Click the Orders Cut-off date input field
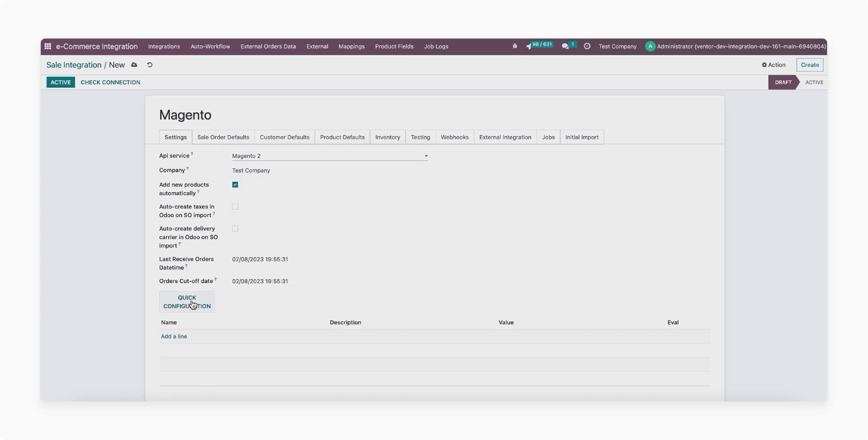868x440 pixels. (x=260, y=281)
